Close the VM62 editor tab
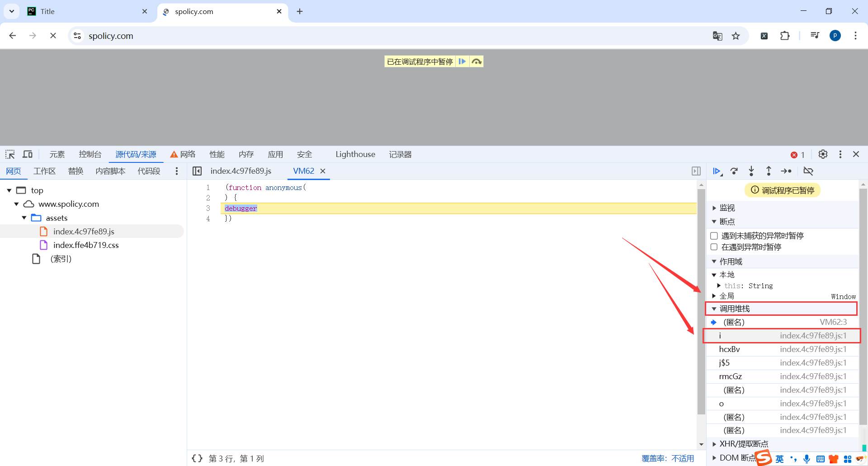 point(323,171)
